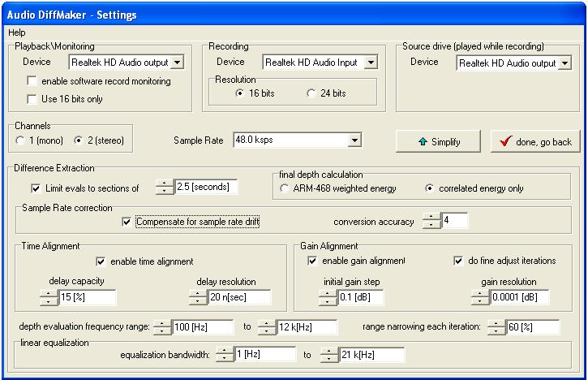Image resolution: width=588 pixels, height=380 pixels.
Task: Click the equalization bandwidth 21 k[Hz] field
Action: point(372,355)
